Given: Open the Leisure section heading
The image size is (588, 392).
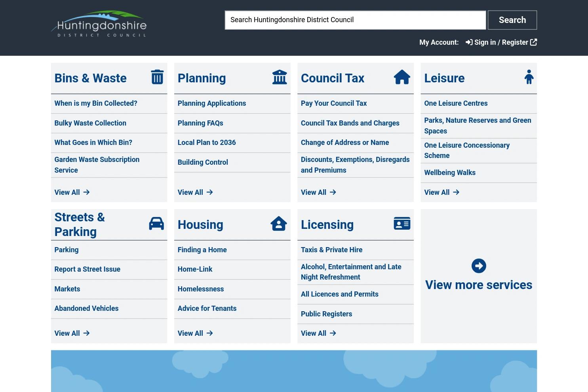Looking at the screenshot, I should coord(444,78).
